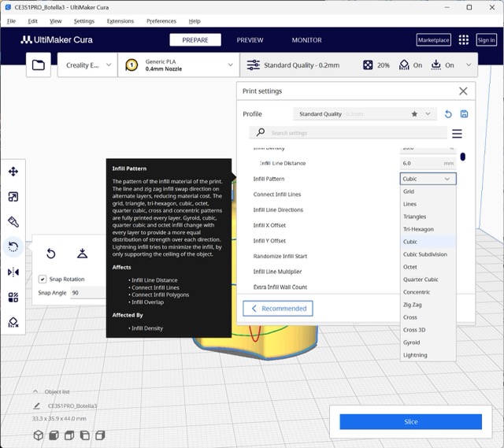Open the Extensions menu

pyautogui.click(x=120, y=21)
